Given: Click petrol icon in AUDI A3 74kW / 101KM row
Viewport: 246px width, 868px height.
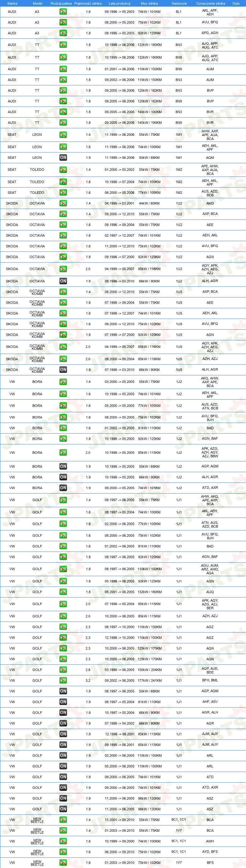Looking at the screenshot, I should pos(63,12).
